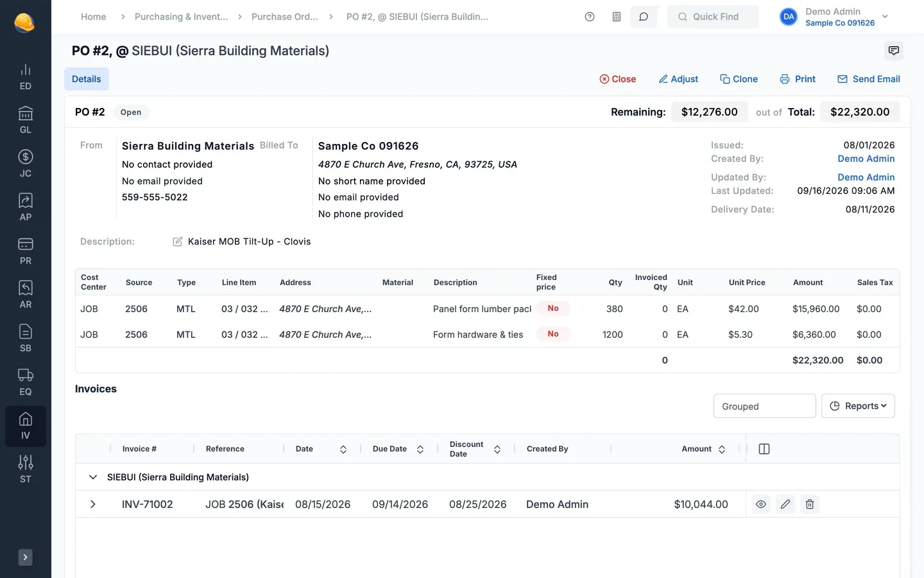Viewport: 924px width, 578px height.
Task: Open the IV inventory module
Action: point(26,426)
